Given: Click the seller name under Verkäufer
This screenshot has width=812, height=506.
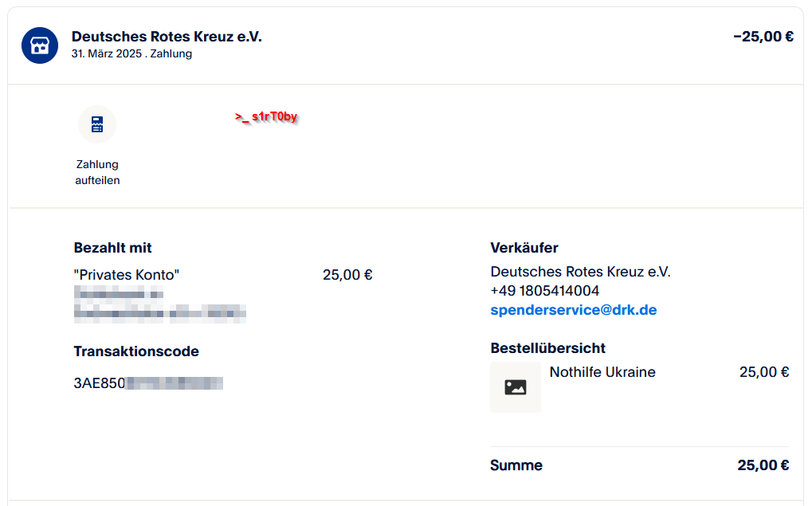Looking at the screenshot, I should pos(580,272).
